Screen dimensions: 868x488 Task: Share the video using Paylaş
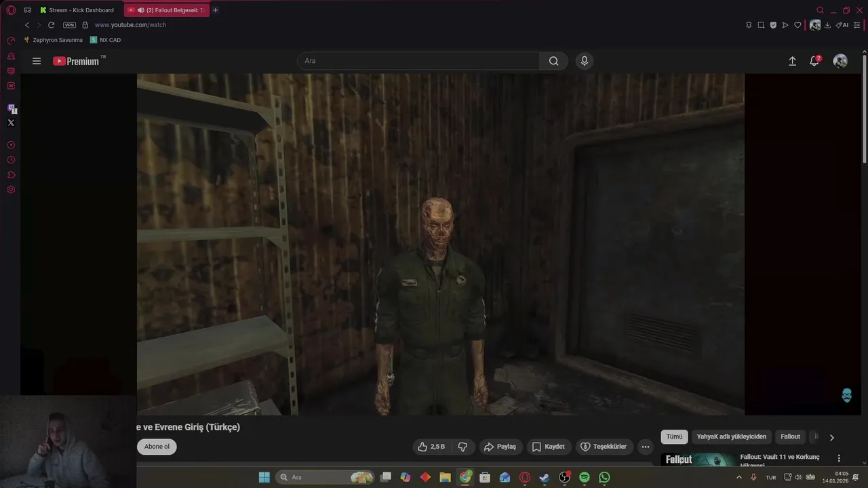(x=500, y=447)
